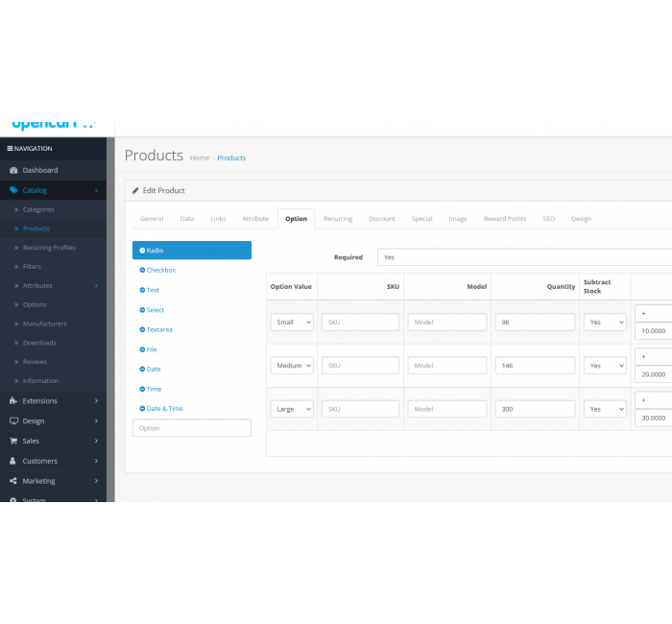This screenshot has height=624, width=672.
Task: Click the Sales cart icon
Action: (13, 441)
